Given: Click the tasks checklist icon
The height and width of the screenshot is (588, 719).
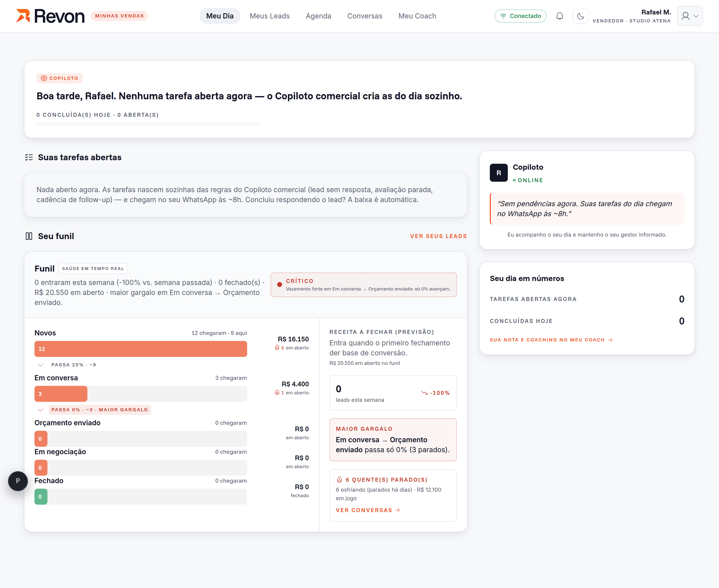Looking at the screenshot, I should 29,157.
